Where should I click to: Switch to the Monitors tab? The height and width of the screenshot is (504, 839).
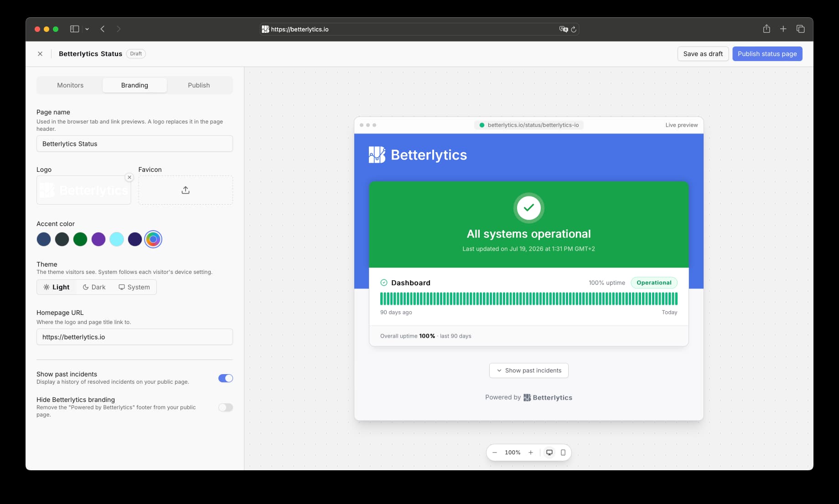point(70,85)
